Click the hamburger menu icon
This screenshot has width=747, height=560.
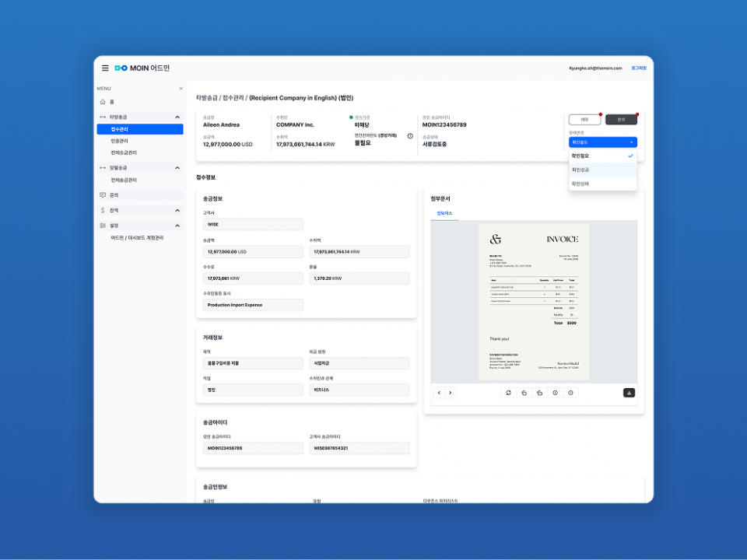106,68
